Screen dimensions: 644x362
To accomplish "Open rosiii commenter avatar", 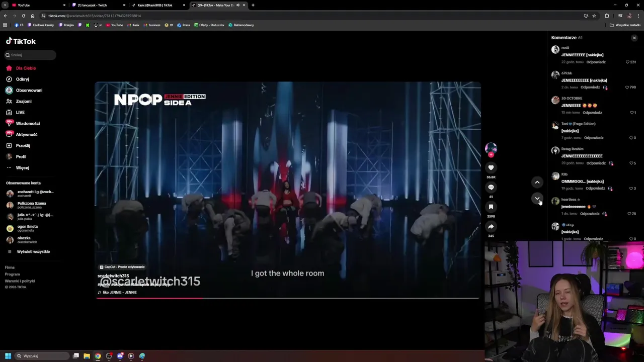I will tap(555, 49).
